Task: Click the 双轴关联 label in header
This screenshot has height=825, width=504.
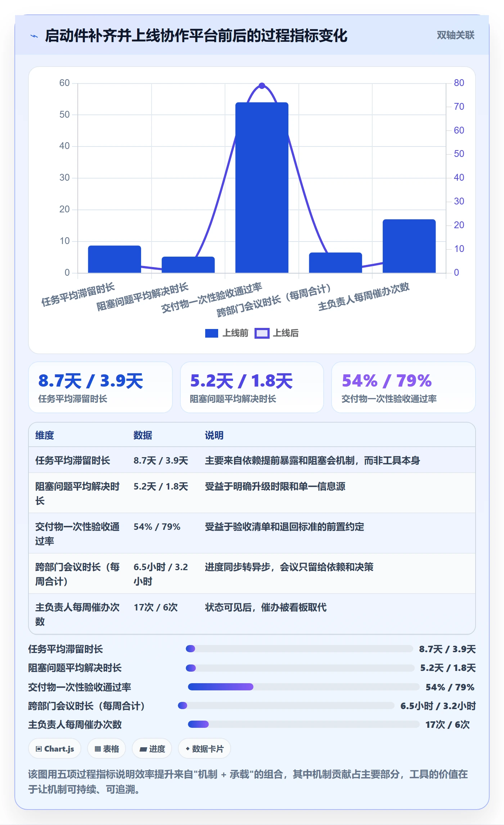Action: [x=455, y=35]
